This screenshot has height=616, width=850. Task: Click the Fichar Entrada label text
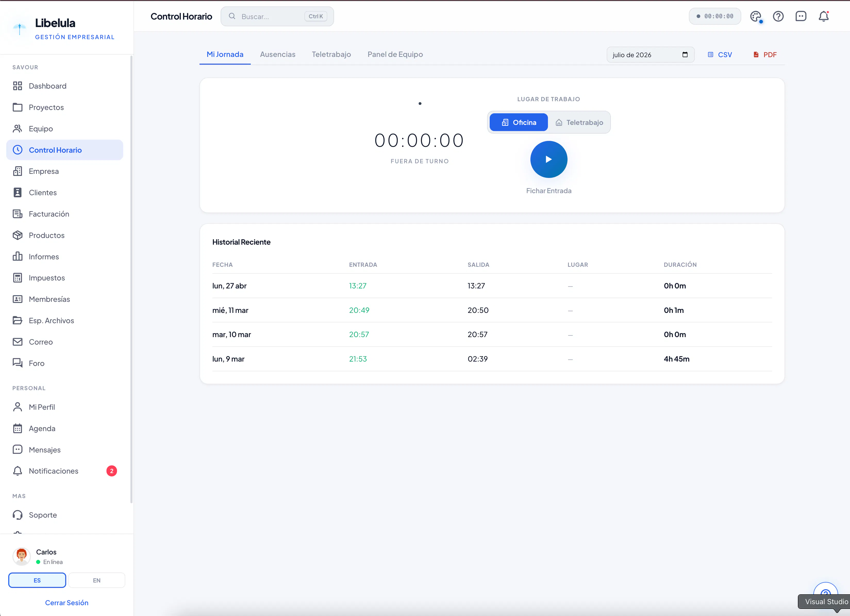tap(549, 191)
